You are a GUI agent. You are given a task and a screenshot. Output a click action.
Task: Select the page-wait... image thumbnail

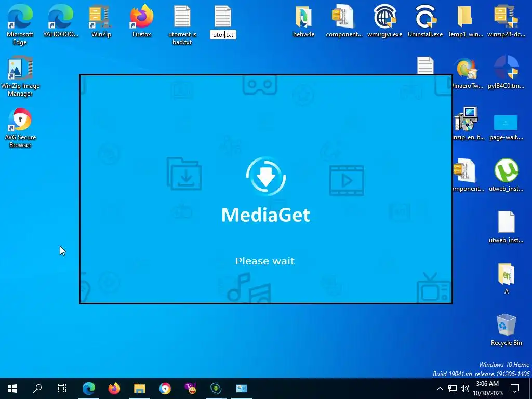coord(506,123)
